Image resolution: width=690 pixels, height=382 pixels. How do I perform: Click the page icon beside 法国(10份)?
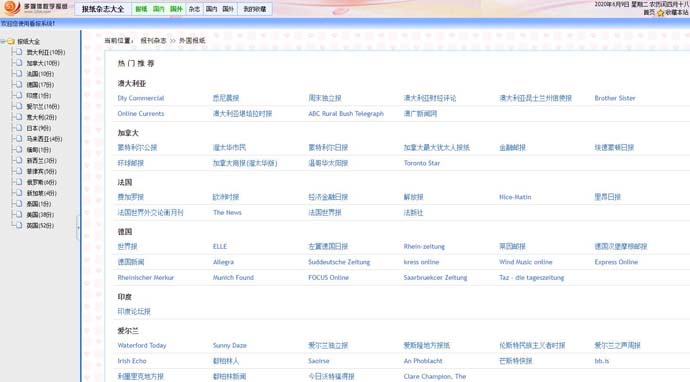pos(19,73)
